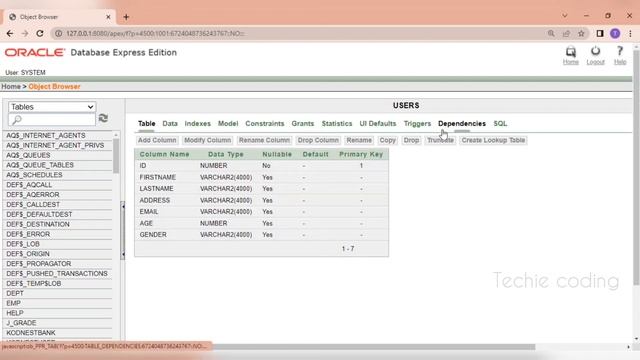640x360 pixels.
Task: Click the Object Browser breadcrumb
Action: point(54,87)
